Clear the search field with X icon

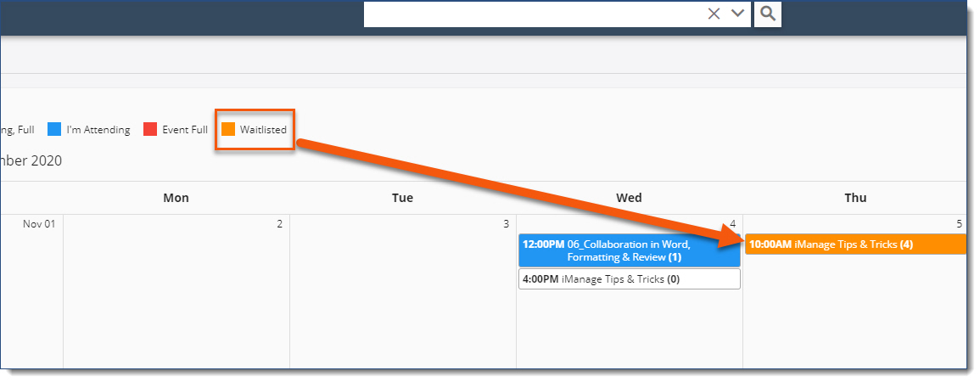(714, 14)
